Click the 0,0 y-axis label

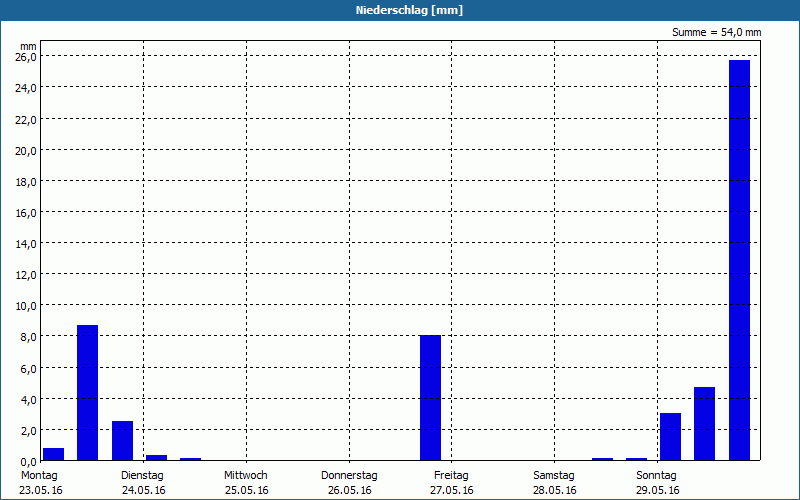tap(28, 462)
